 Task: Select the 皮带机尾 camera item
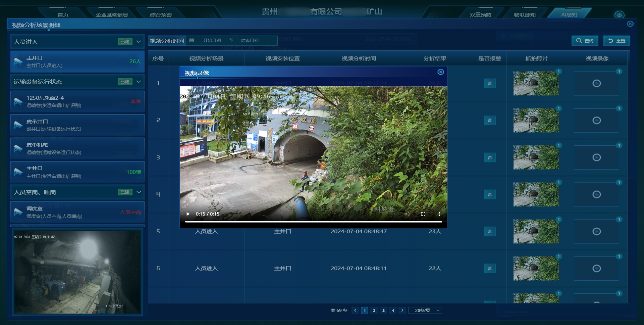tap(77, 148)
